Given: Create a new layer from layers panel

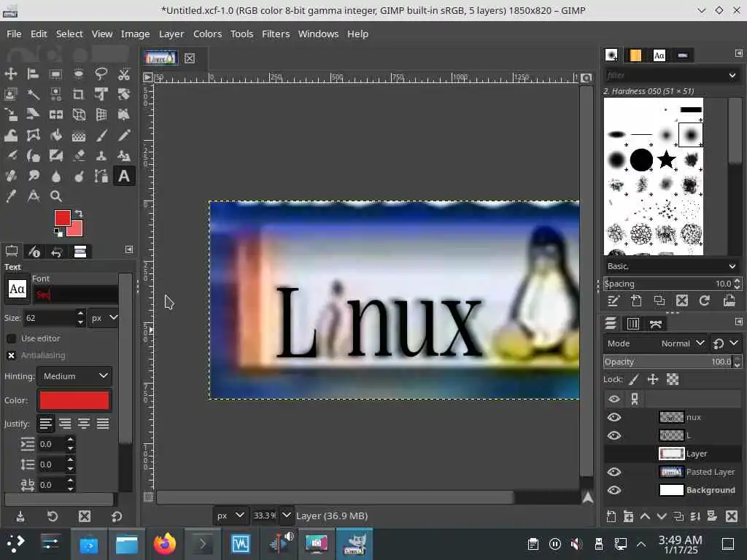Looking at the screenshot, I should pos(611,516).
